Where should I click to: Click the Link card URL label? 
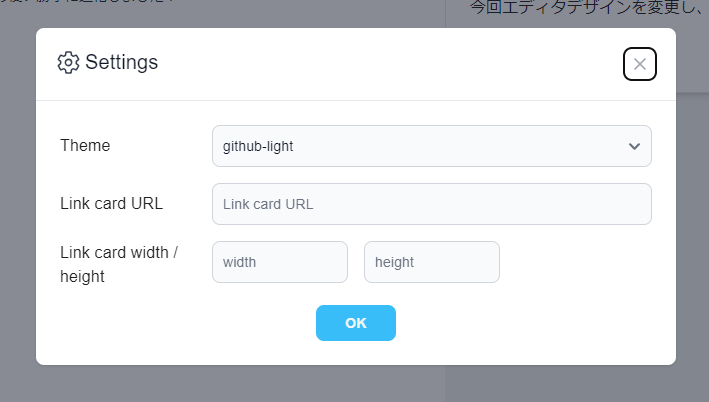111,204
